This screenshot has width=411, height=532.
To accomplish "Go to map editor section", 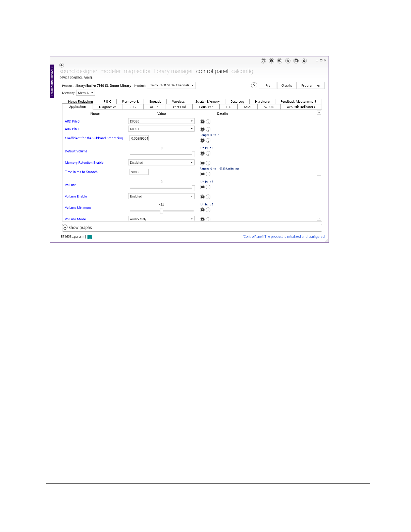I will (x=137, y=71).
